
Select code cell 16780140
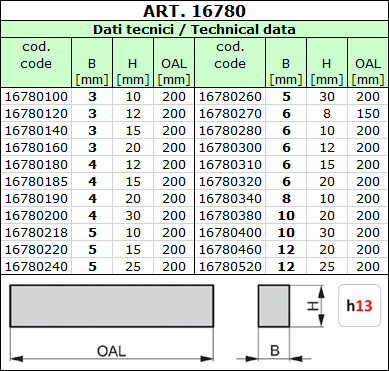(36, 131)
